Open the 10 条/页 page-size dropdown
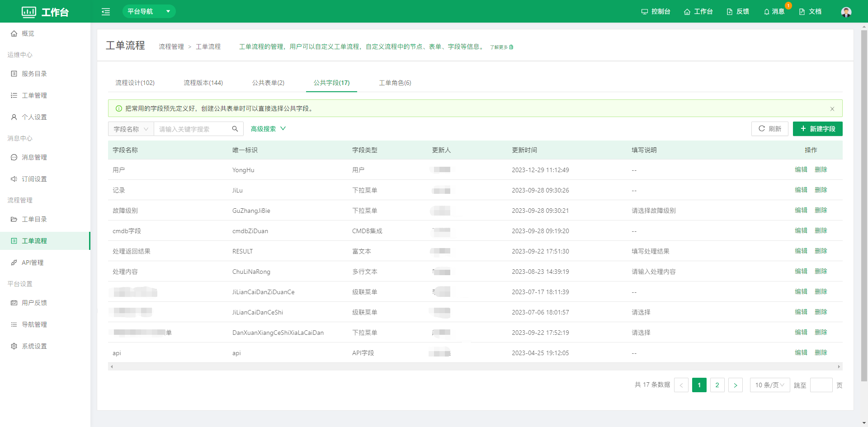The image size is (868, 427). tap(770, 385)
